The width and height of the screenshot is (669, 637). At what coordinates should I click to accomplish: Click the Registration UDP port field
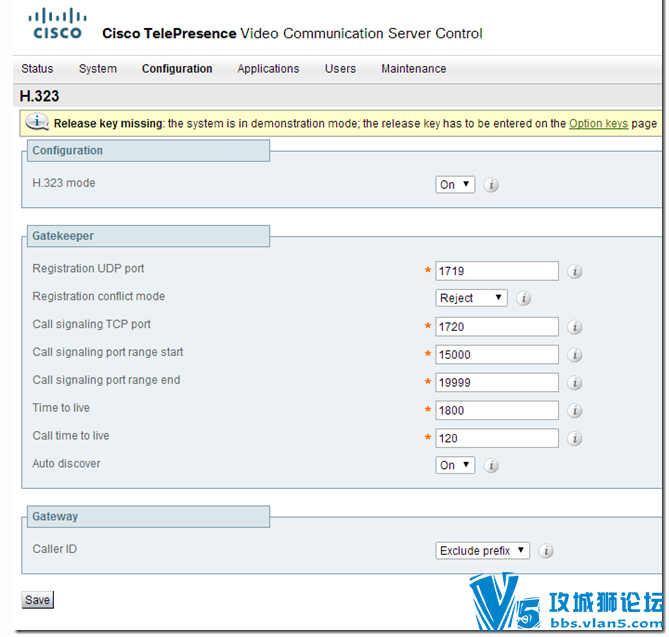click(497, 271)
